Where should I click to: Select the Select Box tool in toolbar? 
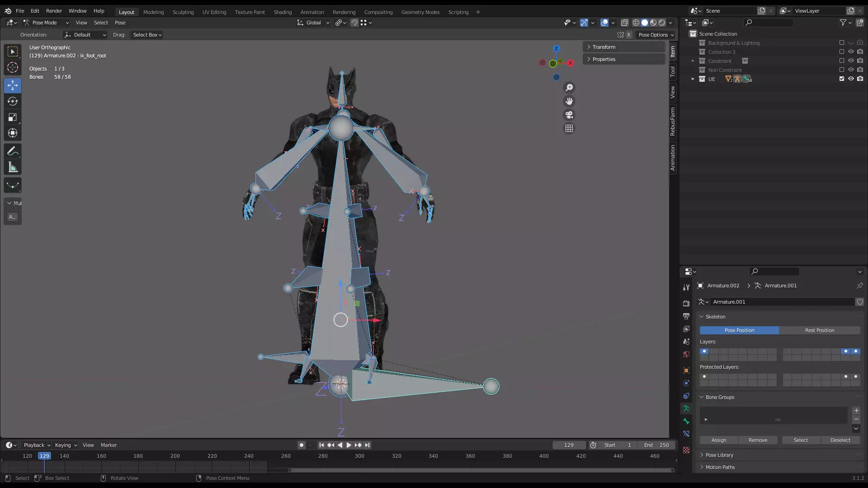[x=13, y=52]
